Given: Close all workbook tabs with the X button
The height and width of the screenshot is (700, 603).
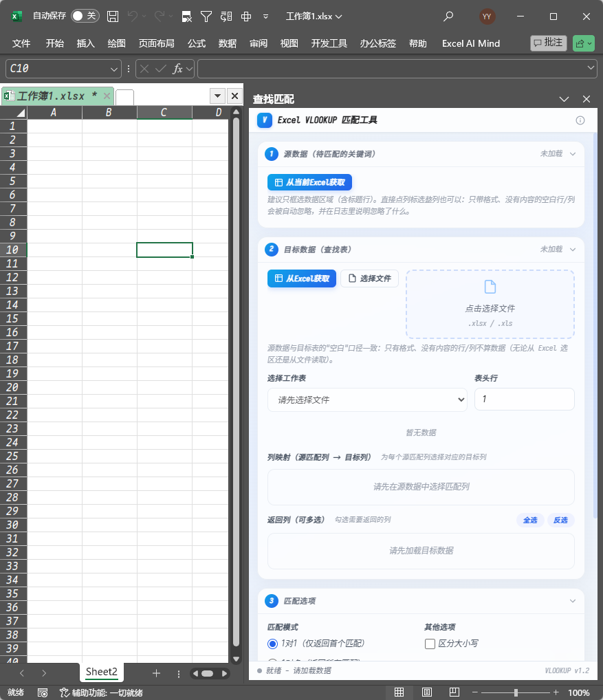Looking at the screenshot, I should [x=234, y=96].
